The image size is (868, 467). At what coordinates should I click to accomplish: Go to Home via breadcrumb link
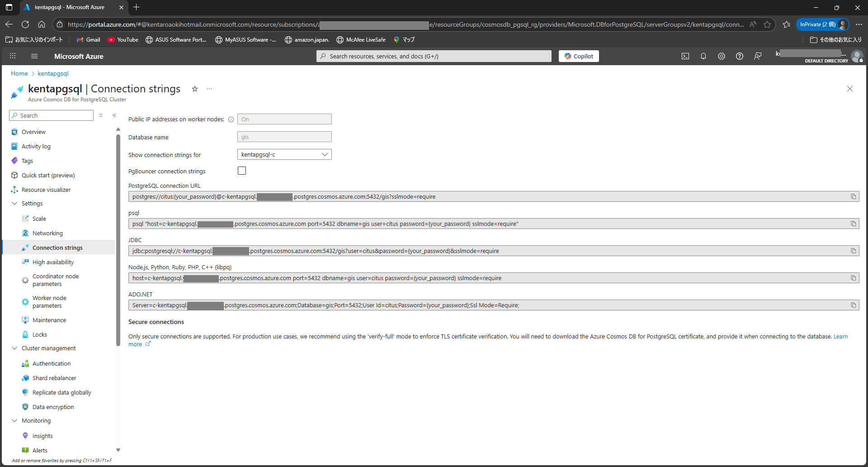tap(19, 73)
